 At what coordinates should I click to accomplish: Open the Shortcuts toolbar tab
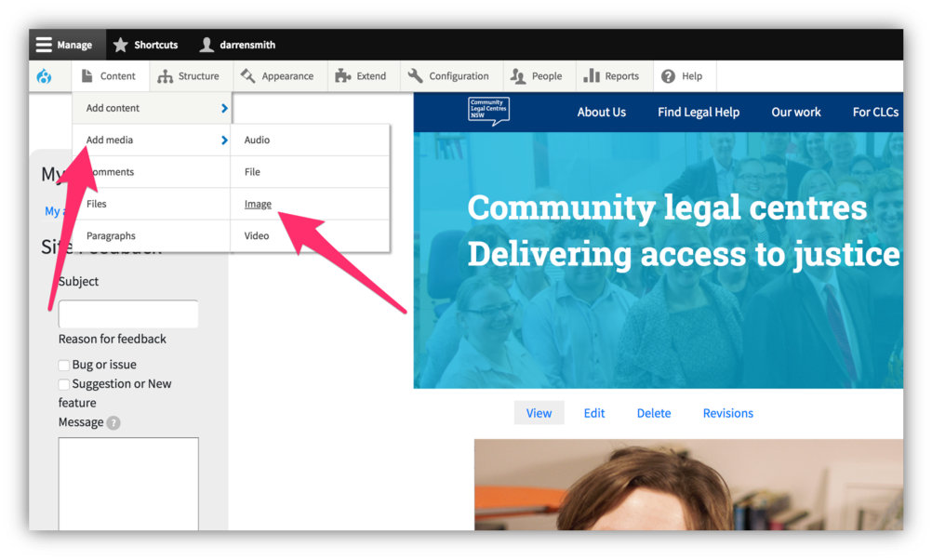[x=146, y=45]
